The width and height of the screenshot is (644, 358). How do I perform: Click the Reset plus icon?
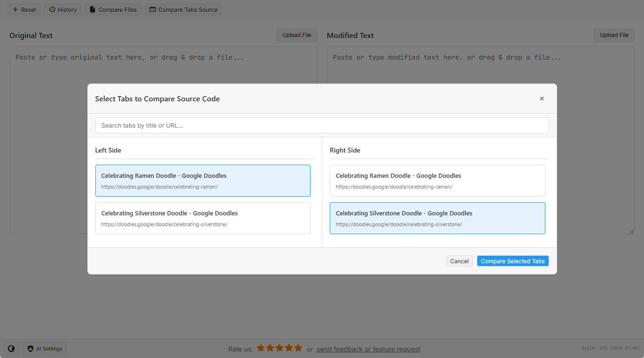click(16, 9)
